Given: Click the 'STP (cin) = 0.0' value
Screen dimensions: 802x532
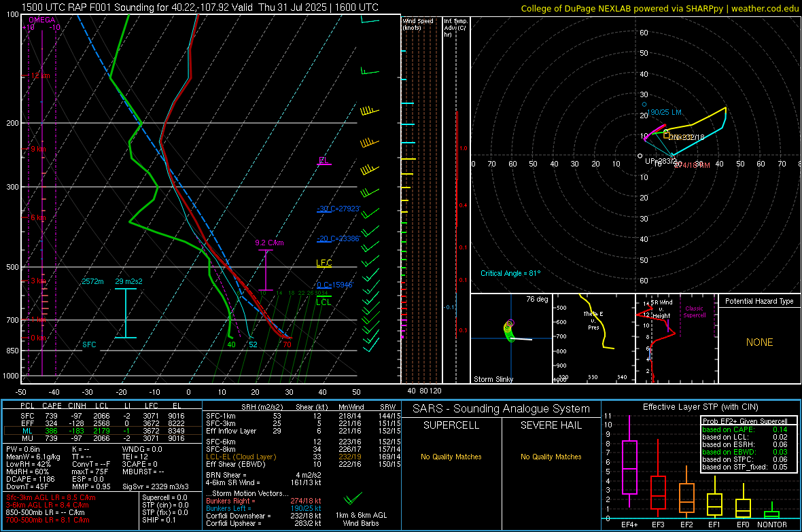Looking at the screenshot, I should 165,505.
